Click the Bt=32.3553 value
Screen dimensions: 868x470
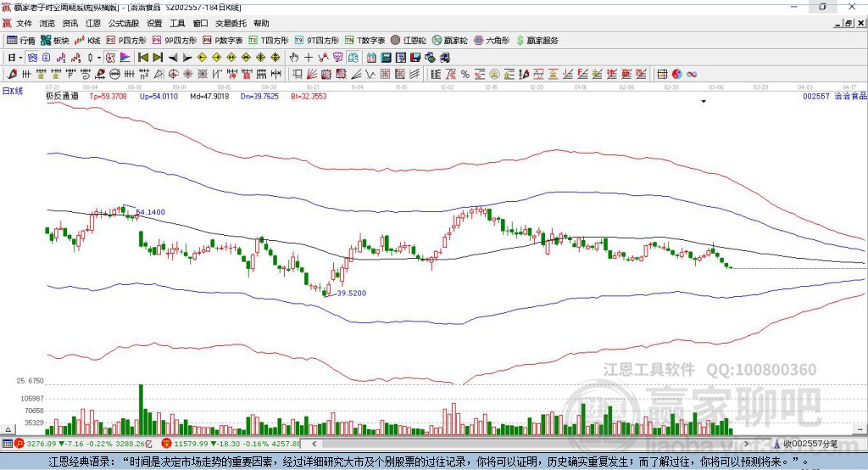tap(309, 97)
